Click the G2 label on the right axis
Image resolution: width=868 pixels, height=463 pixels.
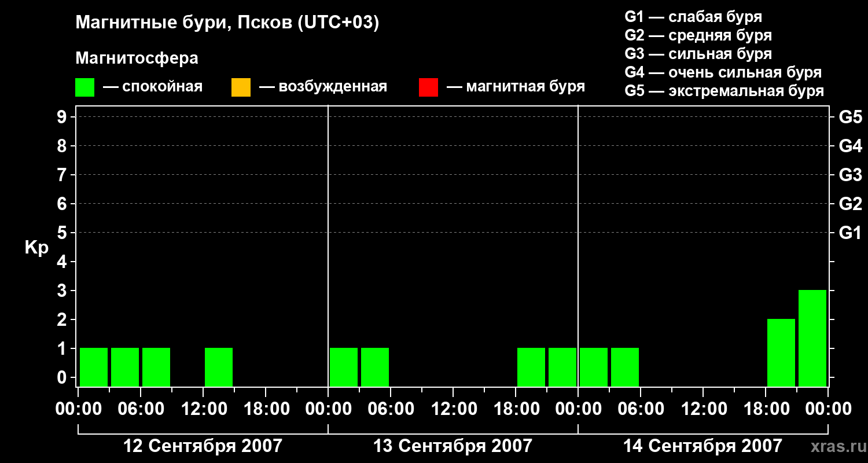pos(851,204)
